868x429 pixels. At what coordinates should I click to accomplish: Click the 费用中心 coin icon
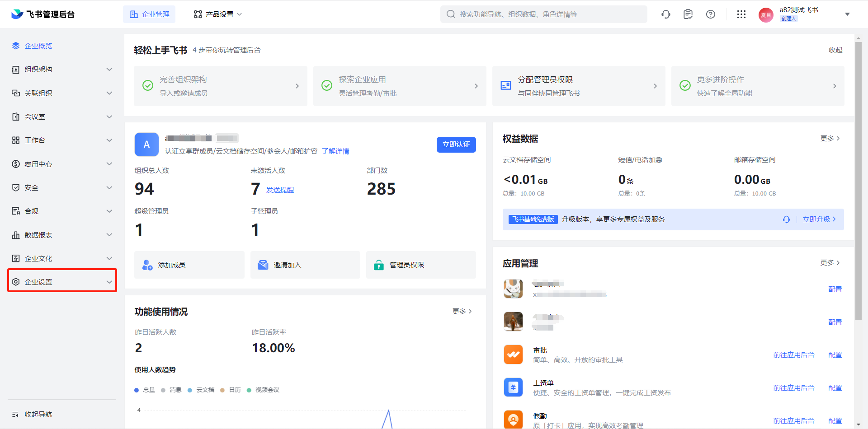[x=16, y=164]
